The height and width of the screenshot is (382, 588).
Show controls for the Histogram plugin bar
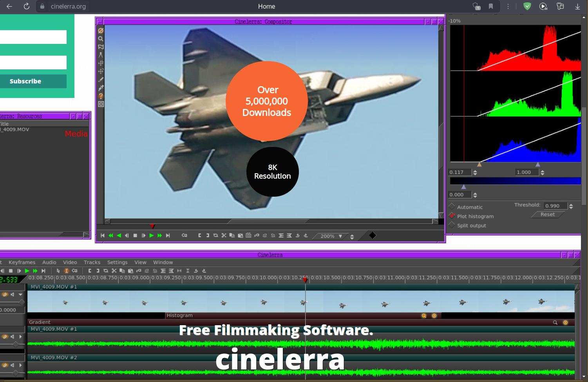(x=424, y=316)
